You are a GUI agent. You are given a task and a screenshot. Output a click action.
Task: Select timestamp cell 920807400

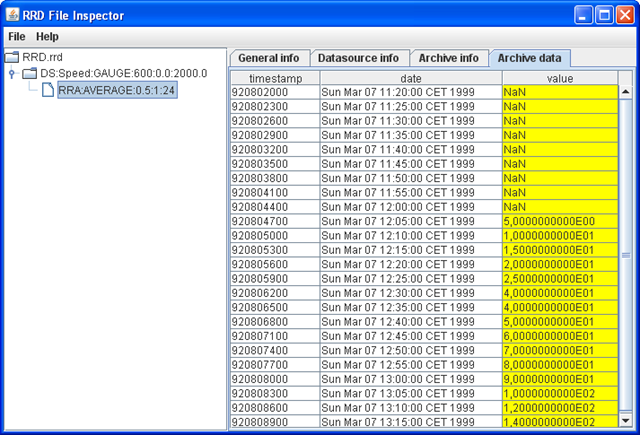275,351
